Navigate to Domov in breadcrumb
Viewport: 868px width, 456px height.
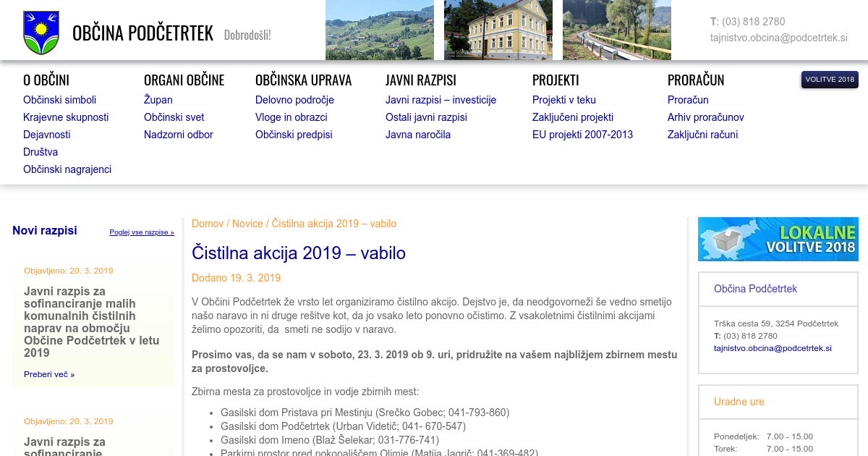pyautogui.click(x=208, y=224)
